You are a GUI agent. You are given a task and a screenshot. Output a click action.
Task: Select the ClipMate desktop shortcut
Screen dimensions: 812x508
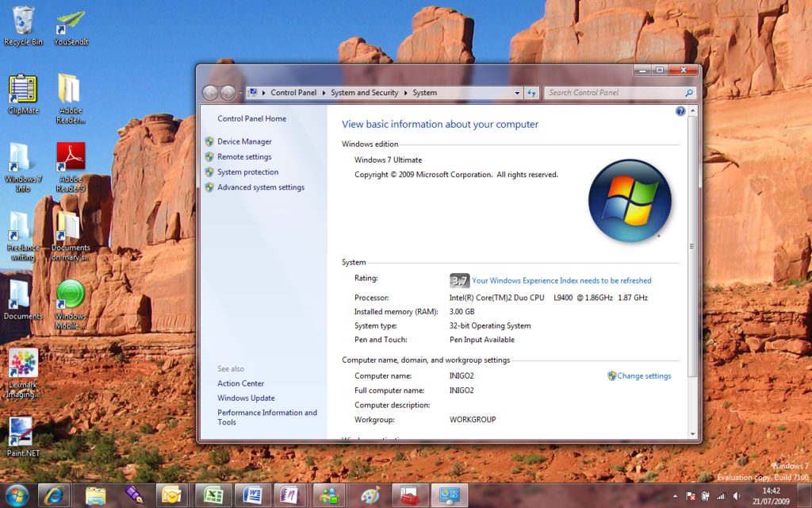pyautogui.click(x=23, y=94)
